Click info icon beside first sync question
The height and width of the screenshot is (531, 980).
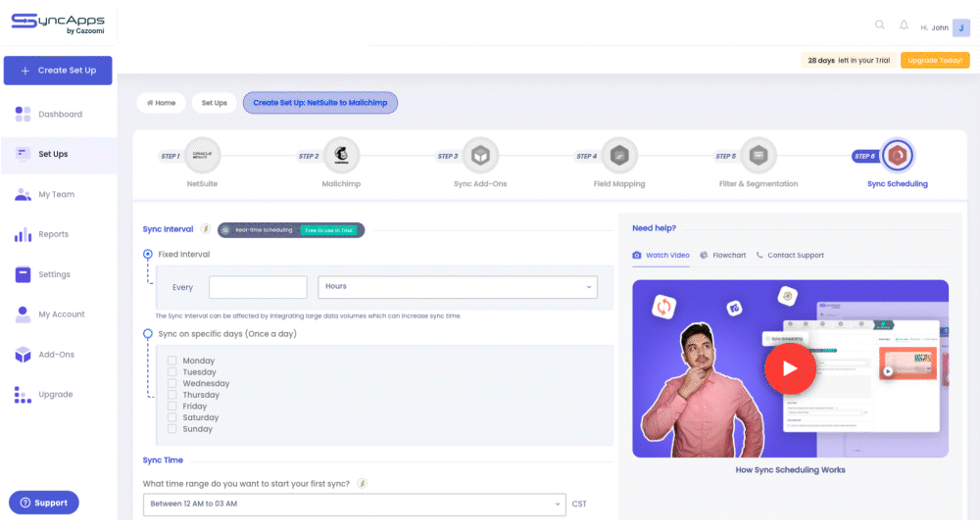click(x=362, y=484)
